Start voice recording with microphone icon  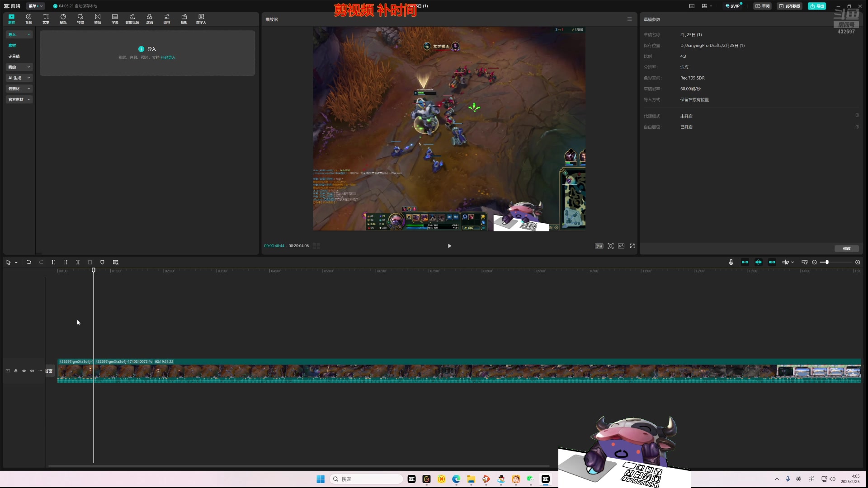tap(731, 262)
